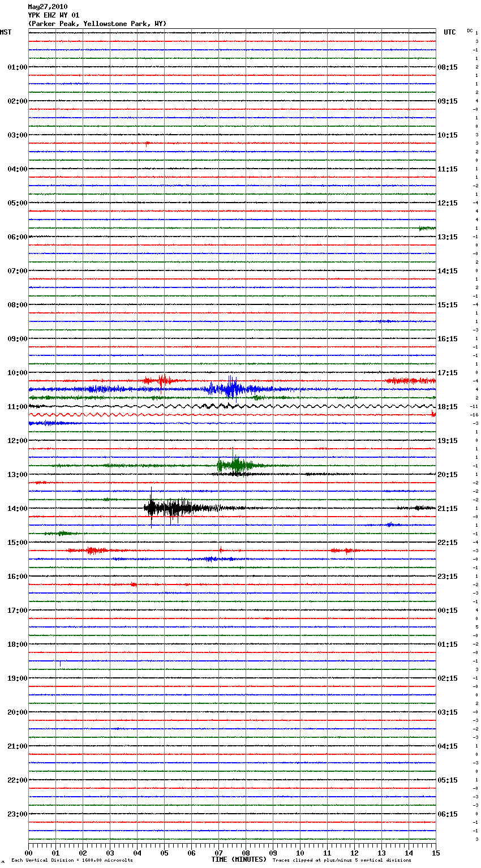
Task: Click the 18:15 UTC time label
Action: coord(448,407)
